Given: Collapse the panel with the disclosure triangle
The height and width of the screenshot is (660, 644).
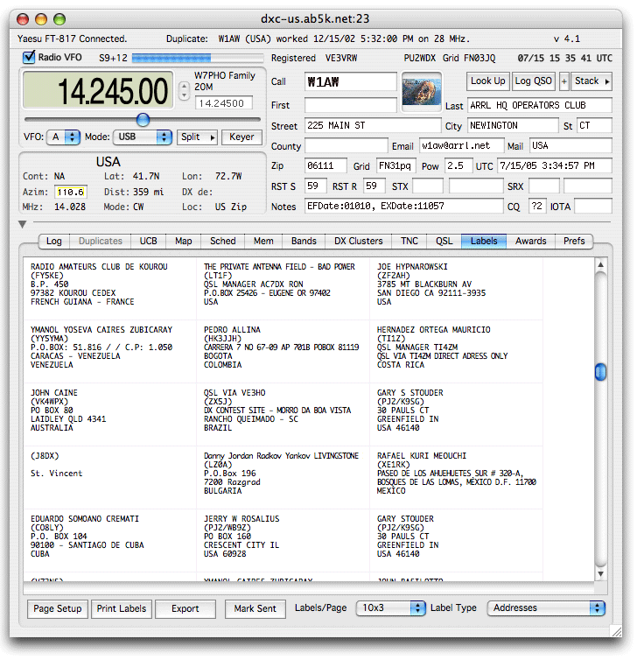Looking at the screenshot, I should click(x=22, y=225).
